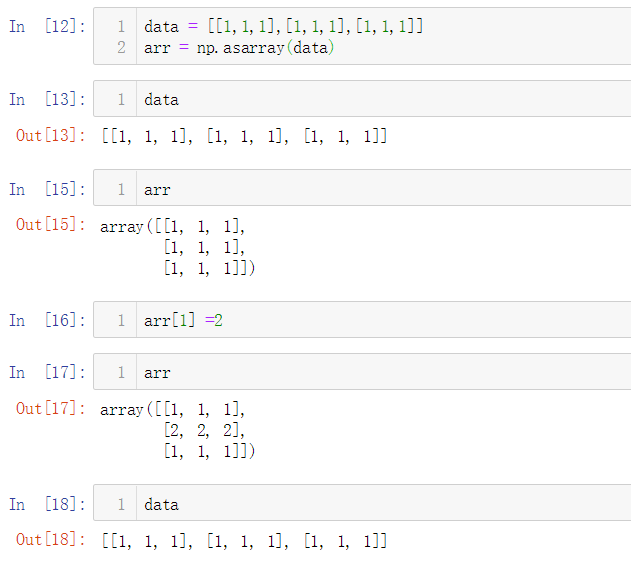Viewport: 631px width, 563px height.
Task: Click inside the arr[1] =2 cell
Action: click(x=362, y=320)
